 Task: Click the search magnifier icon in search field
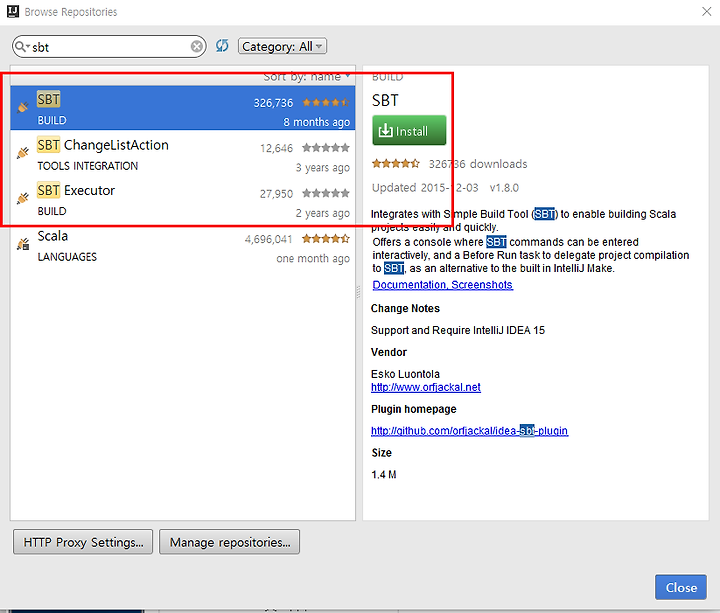[20, 46]
